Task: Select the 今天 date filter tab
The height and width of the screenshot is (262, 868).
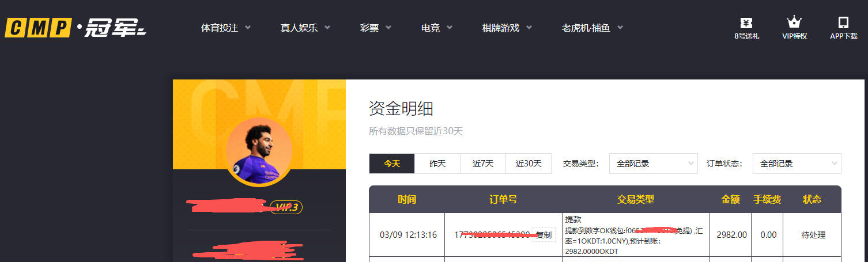Action: [392, 164]
